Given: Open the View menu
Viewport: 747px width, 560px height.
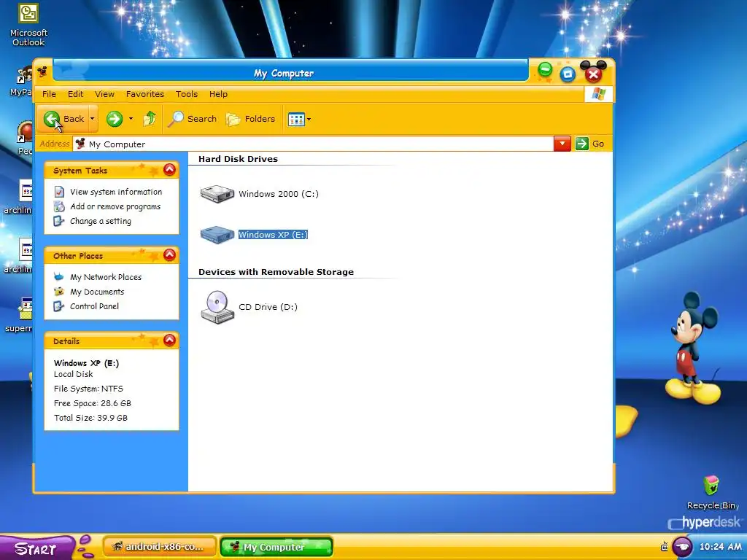Looking at the screenshot, I should pos(104,94).
